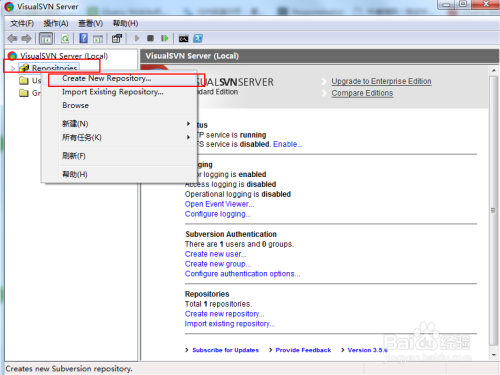Open Help via the question mark icon

pyautogui.click(x=83, y=38)
